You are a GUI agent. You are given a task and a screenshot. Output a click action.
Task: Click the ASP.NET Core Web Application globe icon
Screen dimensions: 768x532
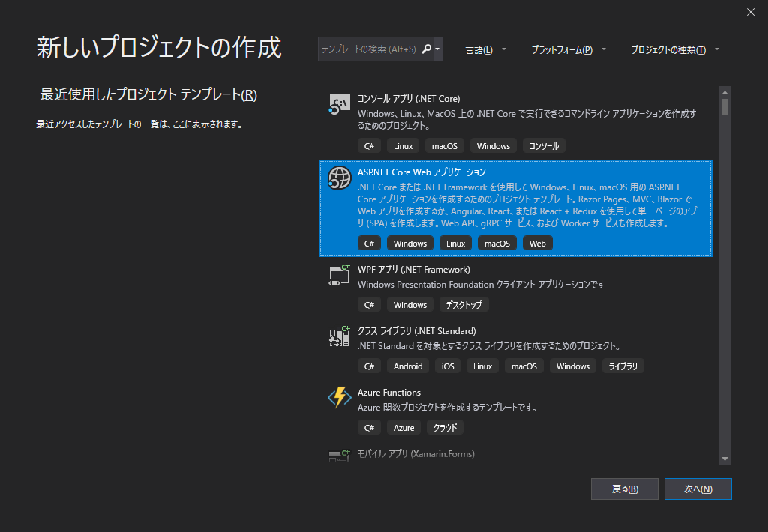click(339, 178)
